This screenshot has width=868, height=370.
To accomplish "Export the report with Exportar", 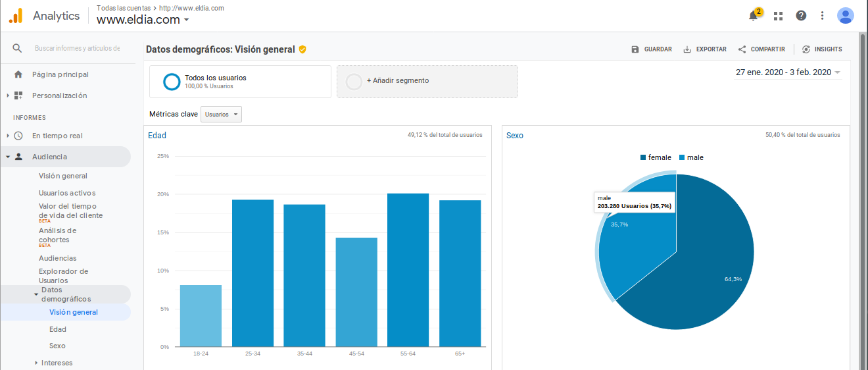I will (704, 49).
